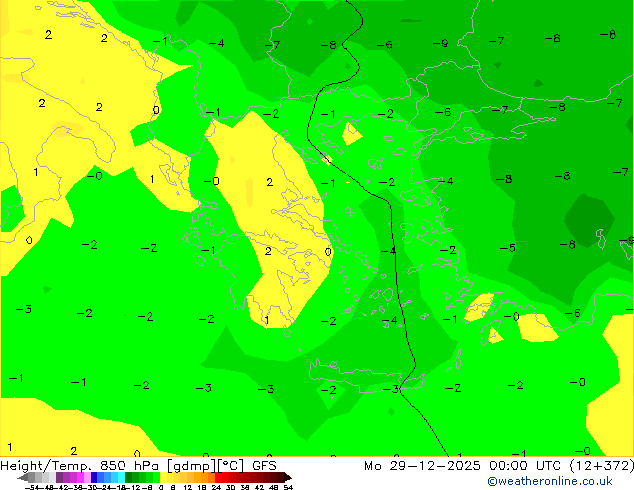Click the date 'Mo 29-12-2025 00:00 UTC'

464,466
